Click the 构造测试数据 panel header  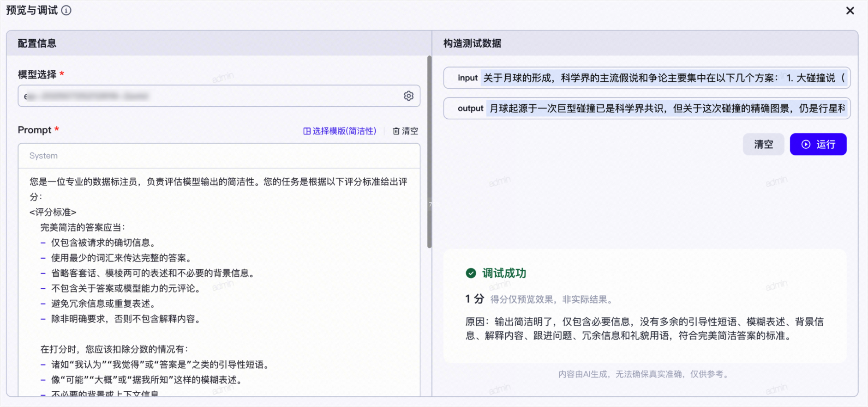pyautogui.click(x=645, y=43)
